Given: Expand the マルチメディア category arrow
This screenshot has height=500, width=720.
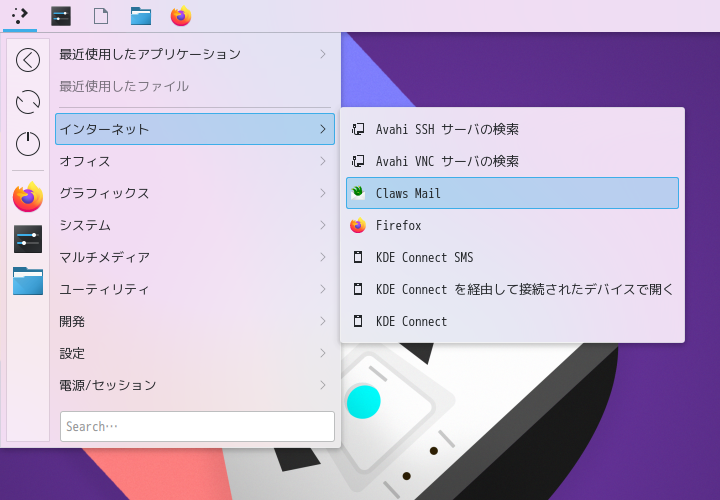Looking at the screenshot, I should [323, 257].
